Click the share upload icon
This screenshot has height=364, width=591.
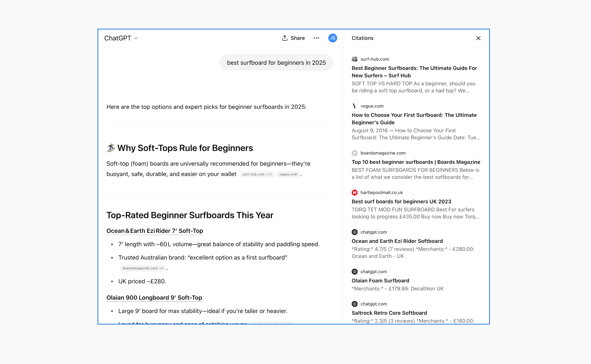pyautogui.click(x=285, y=38)
